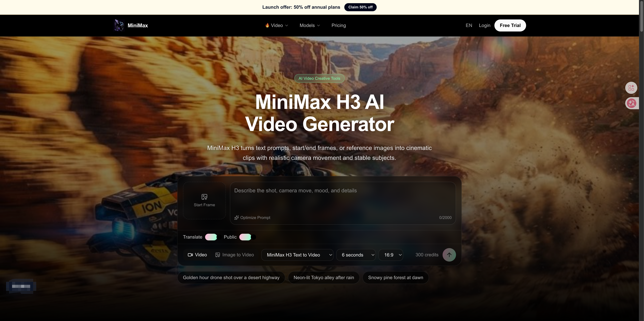Switch to the Image to Video tab
The width and height of the screenshot is (644, 321).
(x=234, y=255)
